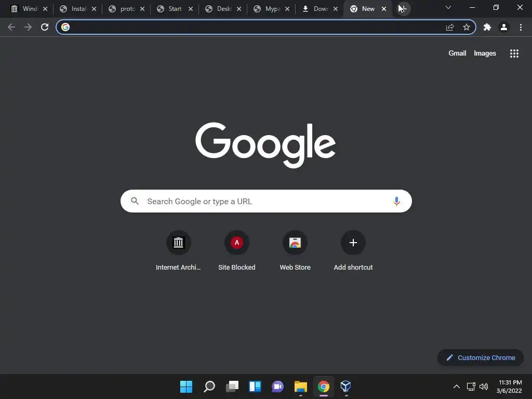Open the volume tray icon
Image resolution: width=532 pixels, height=399 pixels.
(484, 387)
